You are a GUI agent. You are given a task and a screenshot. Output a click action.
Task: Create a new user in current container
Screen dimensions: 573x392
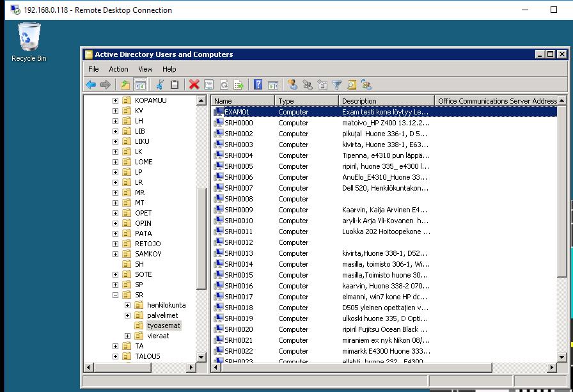click(x=292, y=85)
